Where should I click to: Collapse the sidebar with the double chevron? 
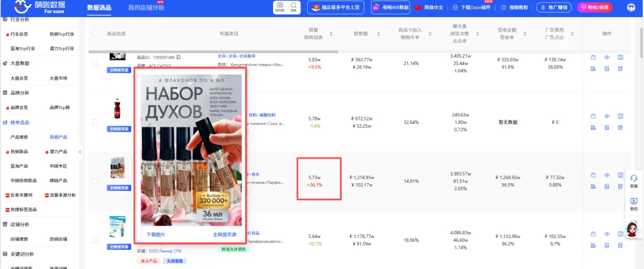(80, 151)
